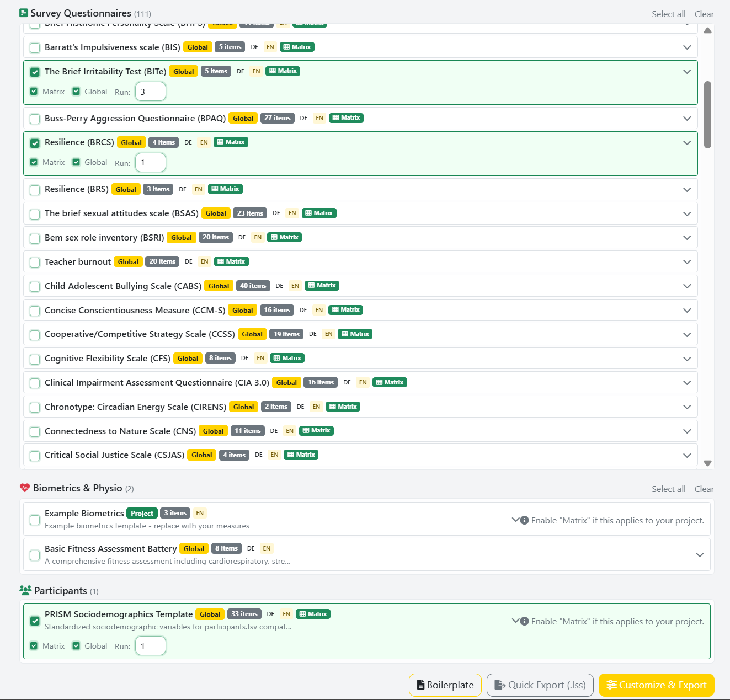
Task: Click Matrix badge on Child Adolescent Bullying Scale
Action: coord(322,286)
